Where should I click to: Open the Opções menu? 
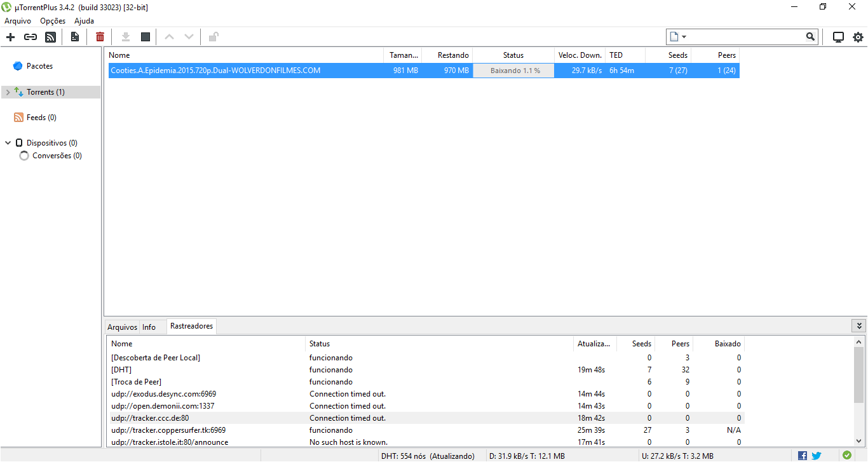pos(53,21)
